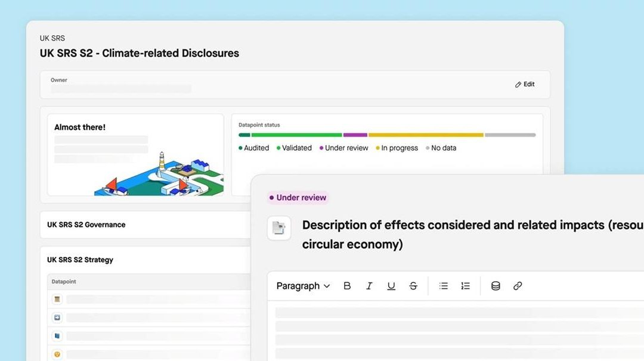Select the fourth datapoint row orange icon
Screen dimensions: 644x361
(57, 354)
